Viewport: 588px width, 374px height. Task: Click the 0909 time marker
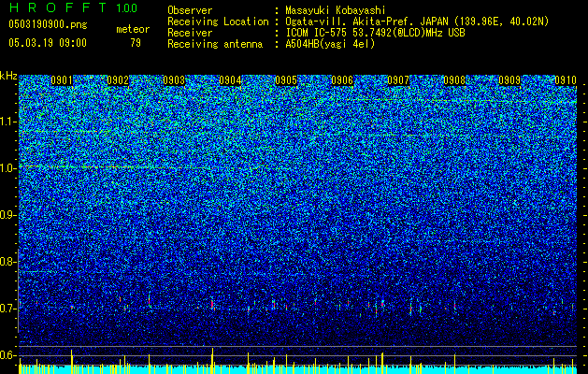tap(509, 80)
